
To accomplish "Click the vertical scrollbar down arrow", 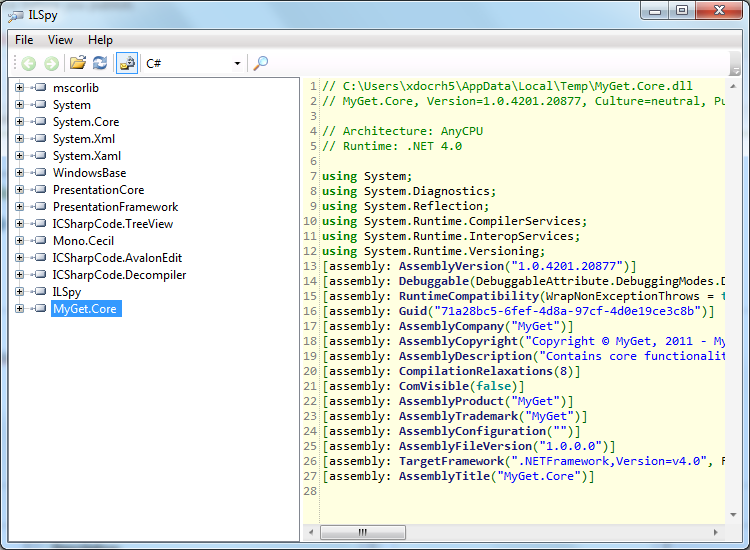I will pyautogui.click(x=733, y=515).
